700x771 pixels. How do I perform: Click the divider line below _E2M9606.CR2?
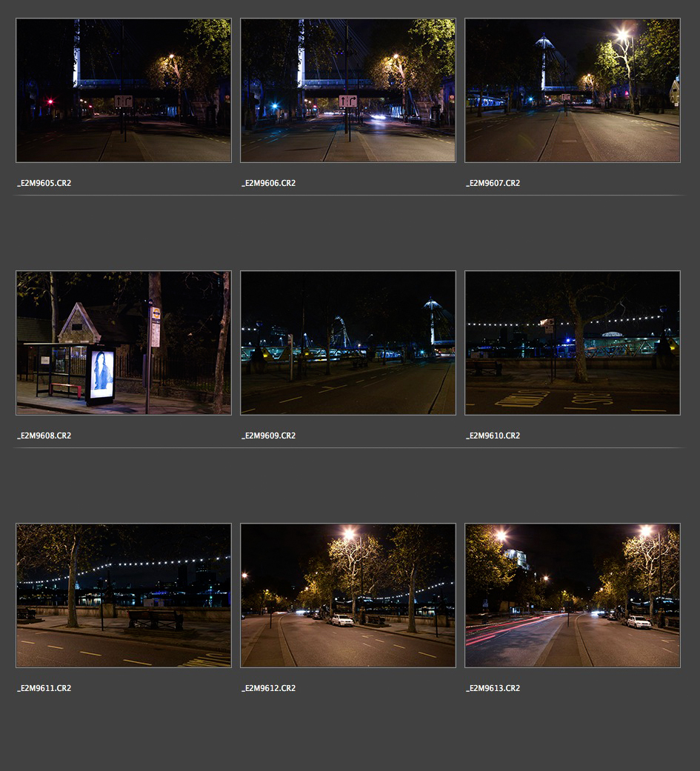(x=347, y=196)
